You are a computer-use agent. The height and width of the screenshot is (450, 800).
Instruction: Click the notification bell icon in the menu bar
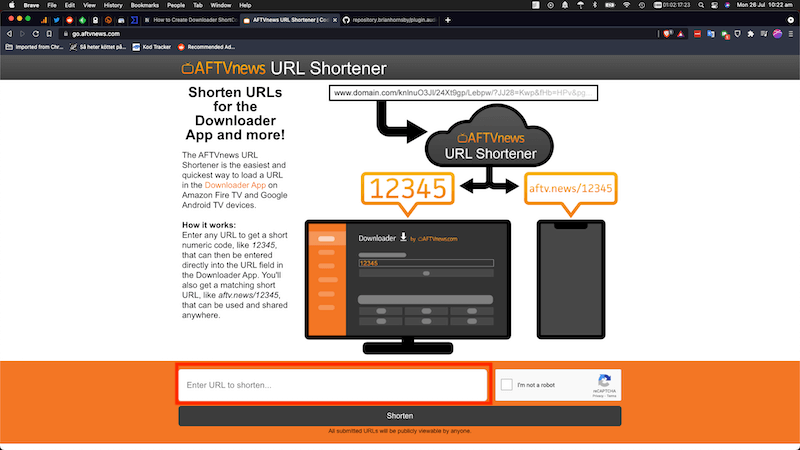pos(565,5)
